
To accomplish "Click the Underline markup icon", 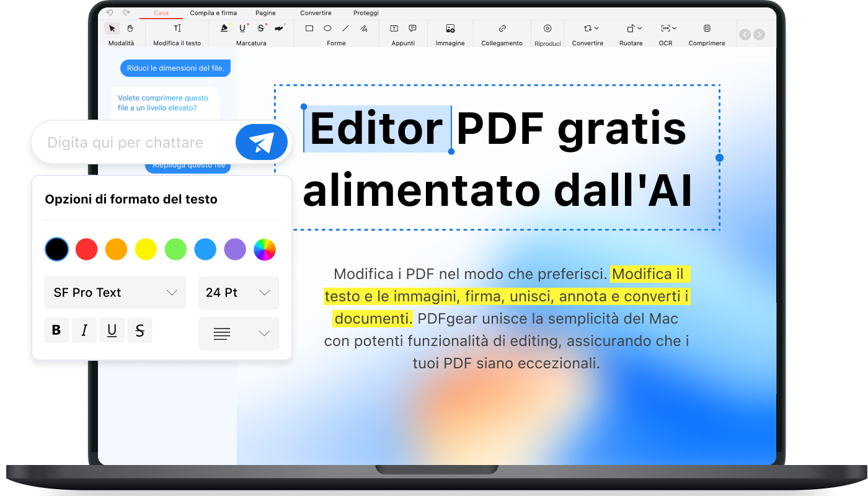I will (242, 29).
